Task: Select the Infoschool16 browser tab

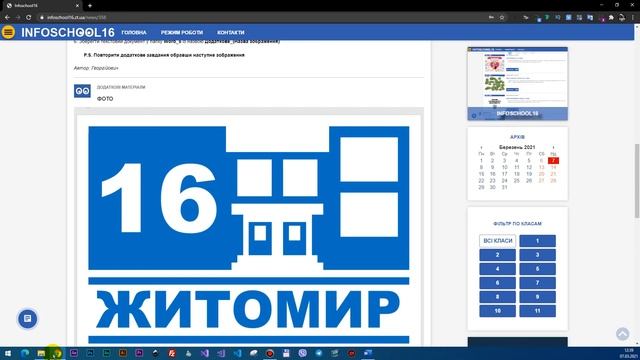Action: click(42, 6)
